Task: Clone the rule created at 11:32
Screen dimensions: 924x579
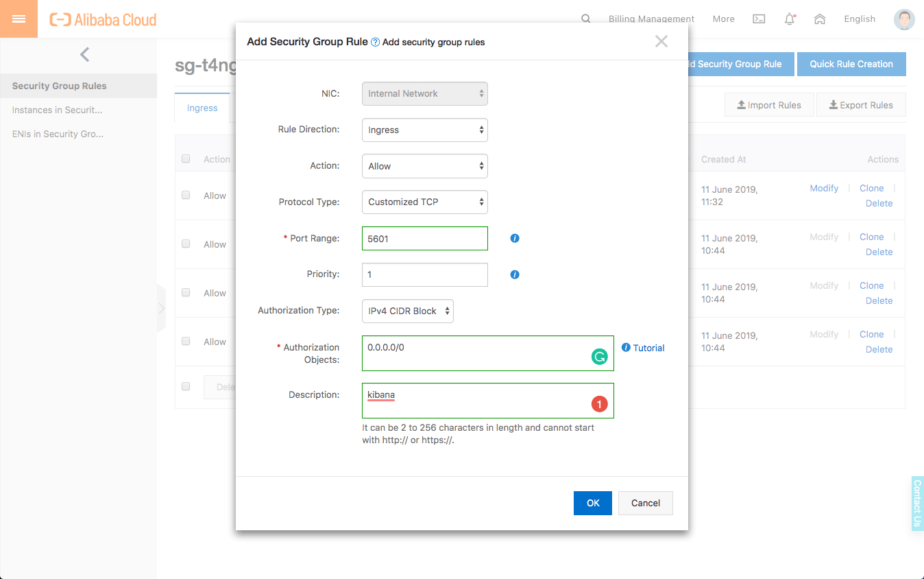Action: coord(872,188)
